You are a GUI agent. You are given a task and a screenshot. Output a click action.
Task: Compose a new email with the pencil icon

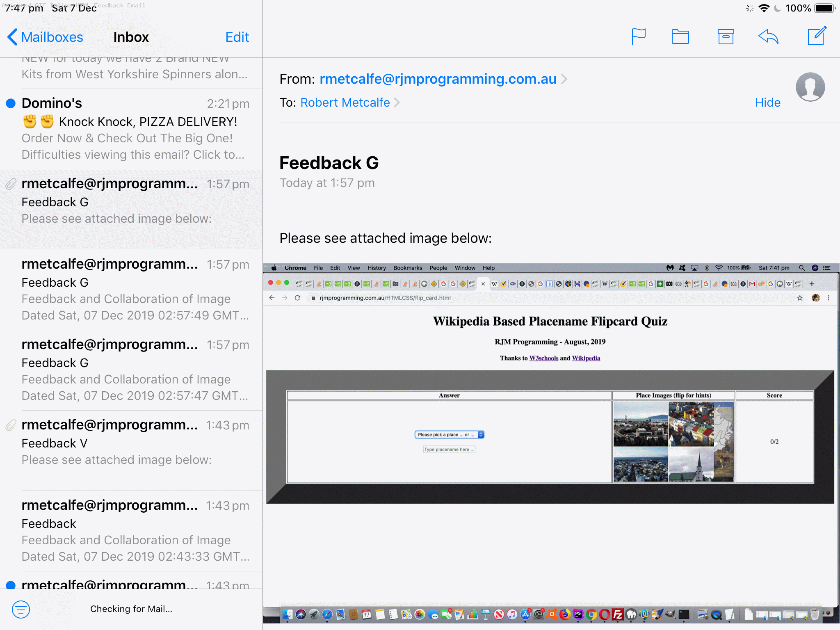pyautogui.click(x=817, y=37)
